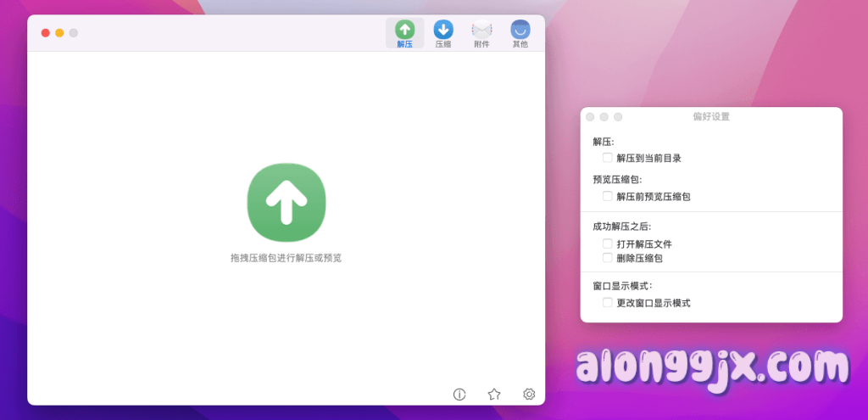Screen dimensions: 868x420
Task: Click the large green up-arrow drop icon
Action: click(287, 202)
